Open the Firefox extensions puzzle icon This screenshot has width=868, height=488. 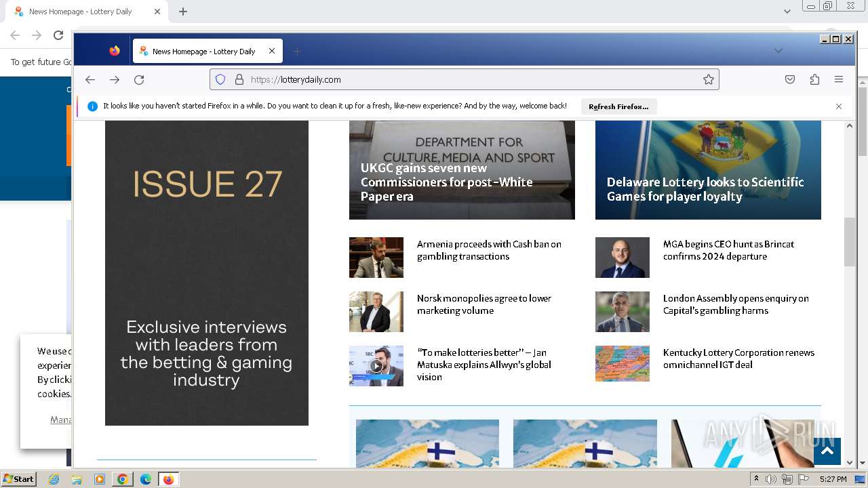tap(814, 79)
